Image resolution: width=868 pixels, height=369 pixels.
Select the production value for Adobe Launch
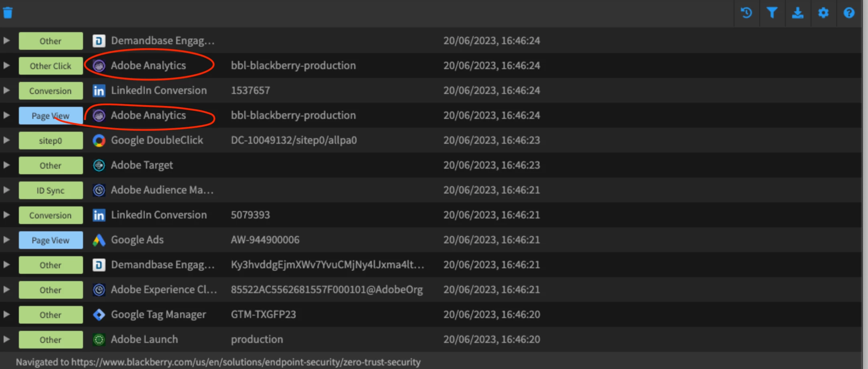(x=257, y=340)
